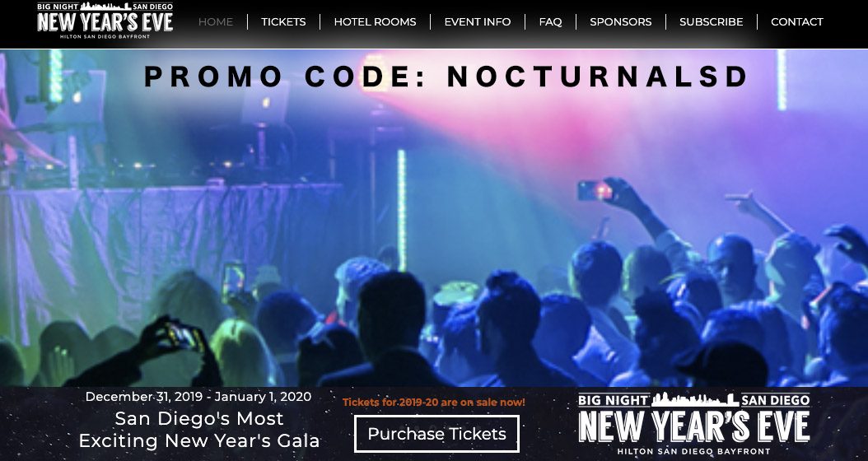Open EVENT INFO in the navigation bar
This screenshot has height=461, width=868.
tap(477, 21)
